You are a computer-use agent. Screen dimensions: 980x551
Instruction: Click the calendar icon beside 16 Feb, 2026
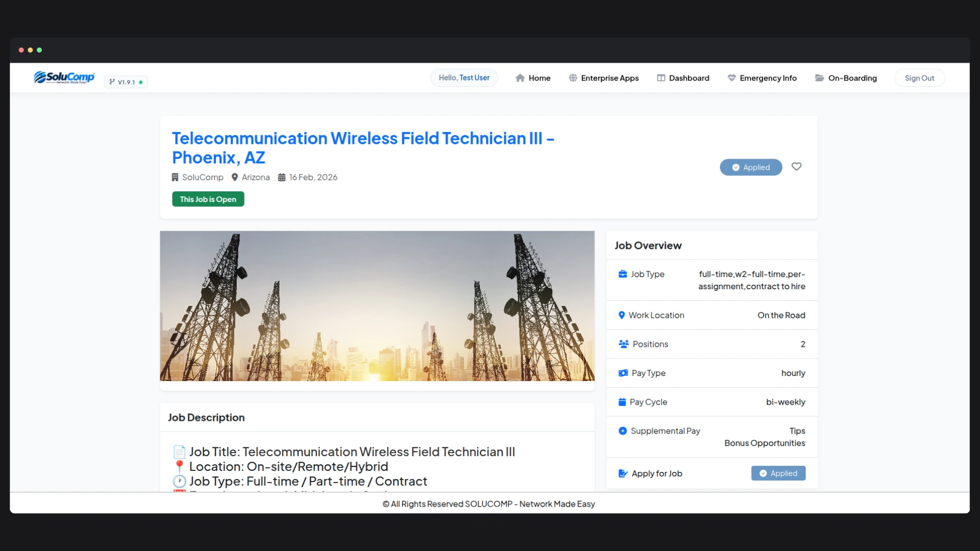click(282, 178)
